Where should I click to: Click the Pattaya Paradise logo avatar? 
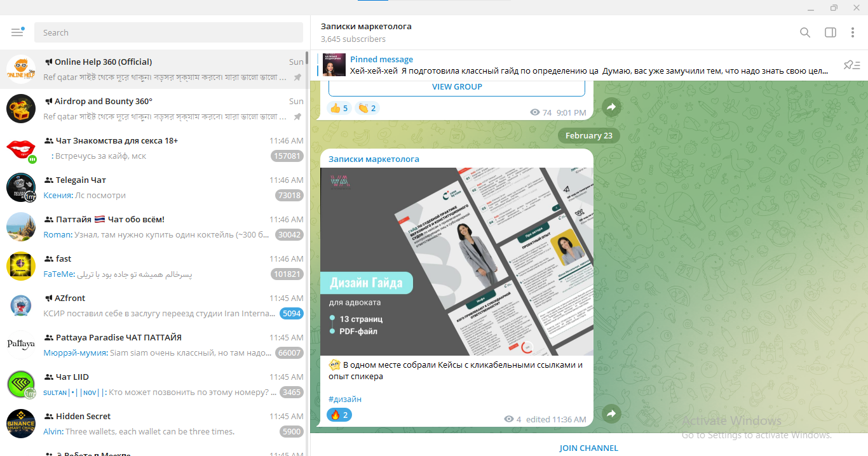(x=21, y=345)
